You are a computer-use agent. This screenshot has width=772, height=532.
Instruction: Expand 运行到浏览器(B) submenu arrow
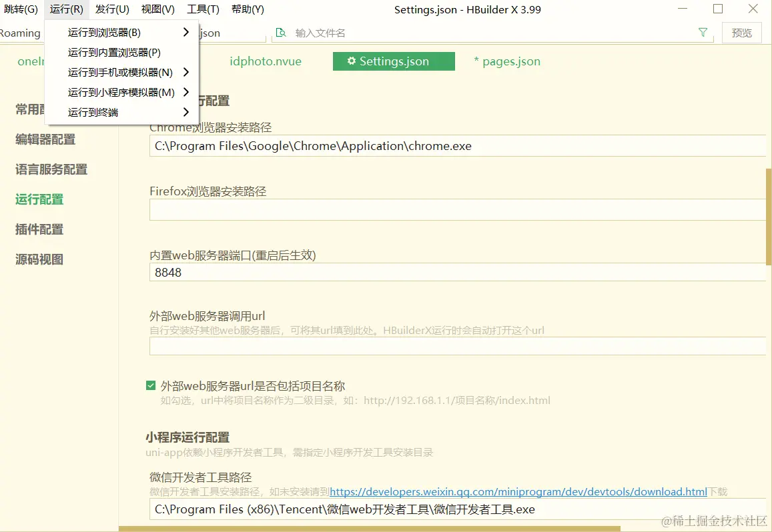185,32
